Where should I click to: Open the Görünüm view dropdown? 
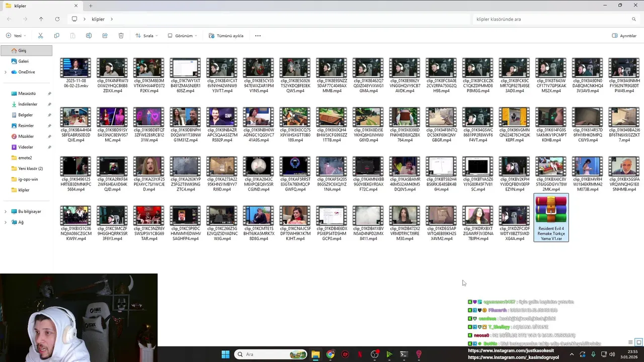pos(182,36)
